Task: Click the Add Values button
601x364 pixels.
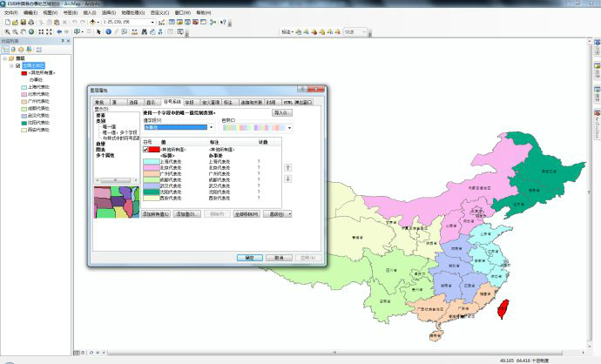Action: click(187, 214)
